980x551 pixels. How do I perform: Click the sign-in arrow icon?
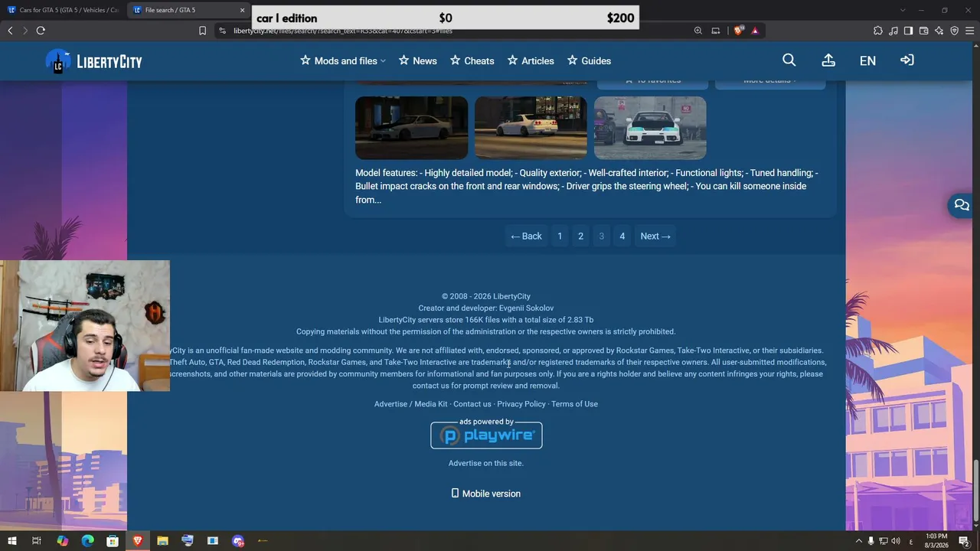click(x=907, y=60)
